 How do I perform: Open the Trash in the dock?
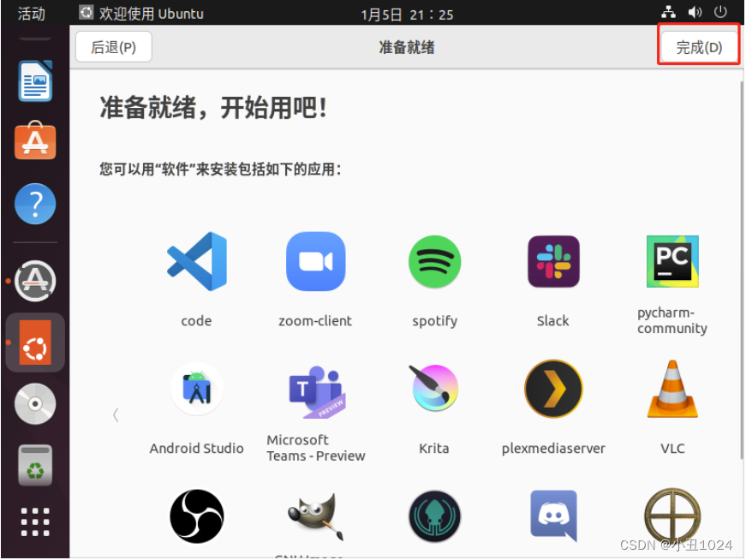[35, 465]
